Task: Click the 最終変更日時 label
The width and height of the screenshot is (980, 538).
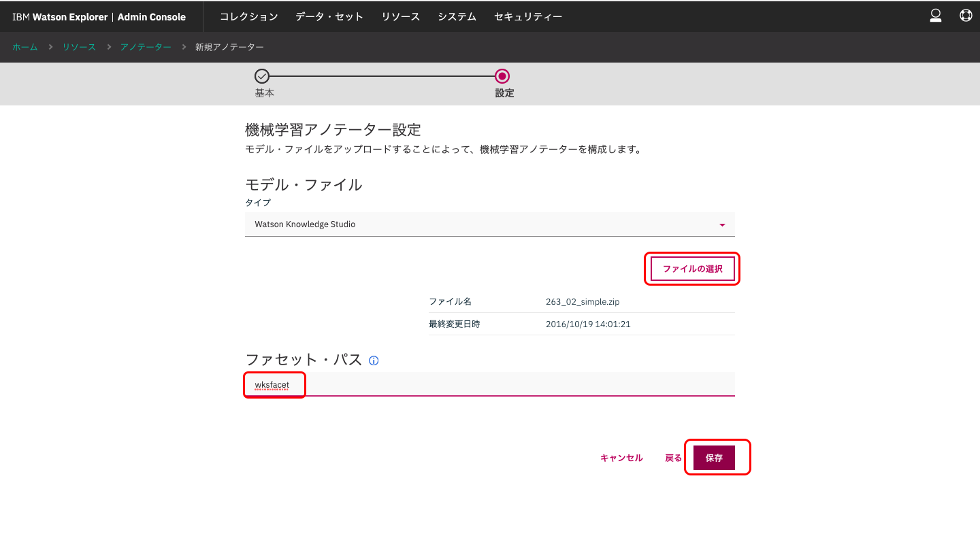Action: (x=454, y=324)
